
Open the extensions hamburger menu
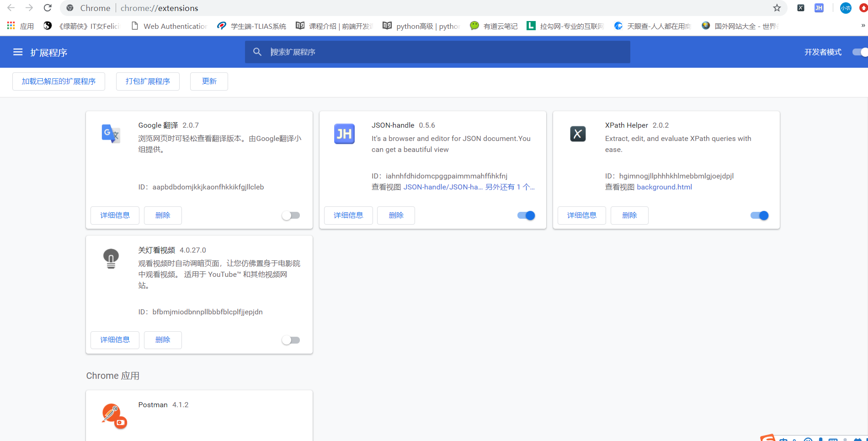click(18, 52)
